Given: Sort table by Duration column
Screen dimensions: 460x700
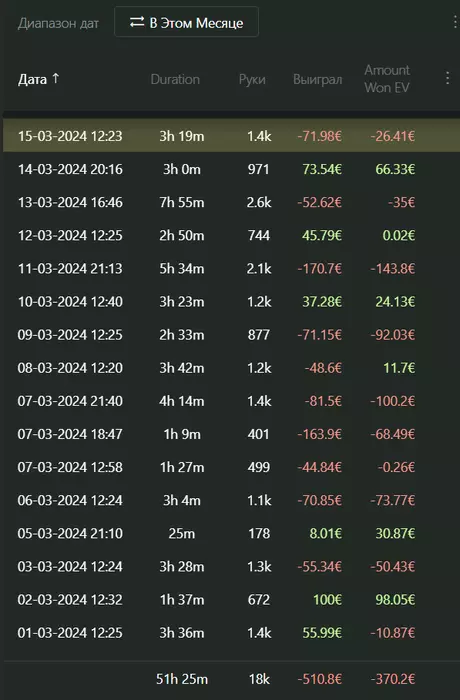Looking at the screenshot, I should point(175,79).
